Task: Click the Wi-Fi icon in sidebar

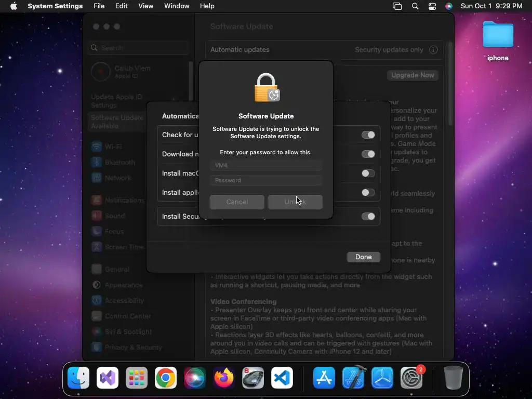Action: tap(97, 147)
